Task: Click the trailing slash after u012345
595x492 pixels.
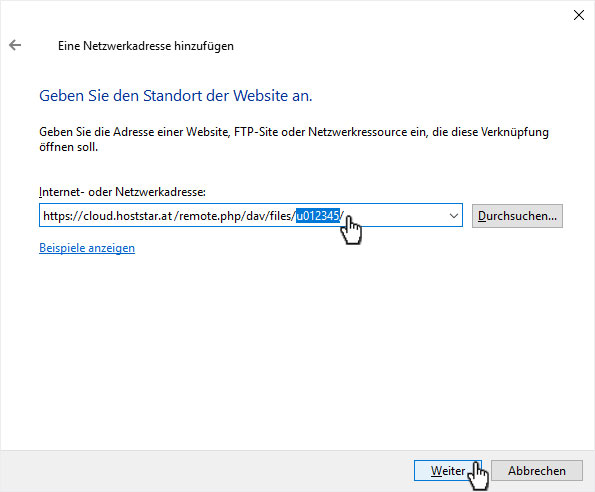Action: click(x=342, y=216)
